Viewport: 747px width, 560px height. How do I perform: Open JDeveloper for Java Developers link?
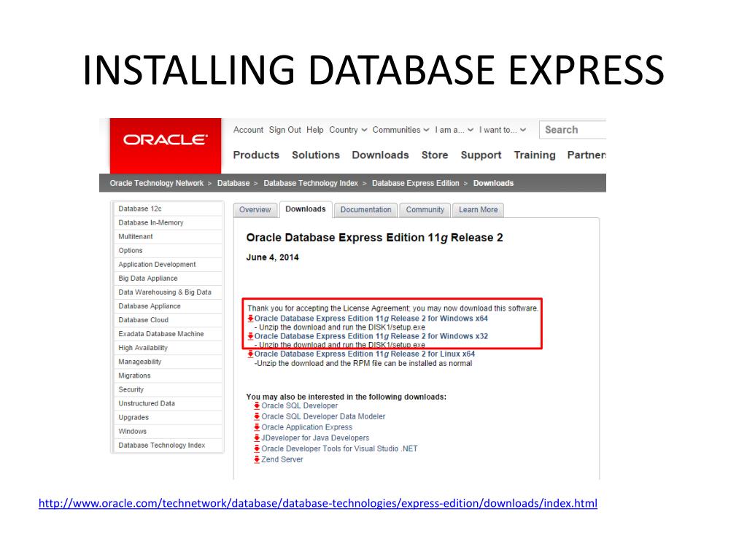pos(315,437)
